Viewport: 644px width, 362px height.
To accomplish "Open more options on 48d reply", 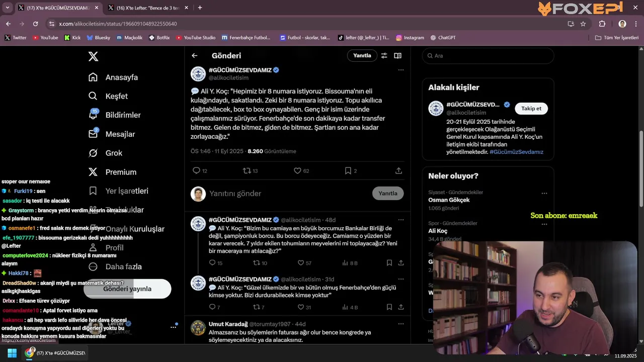I will [x=401, y=220].
